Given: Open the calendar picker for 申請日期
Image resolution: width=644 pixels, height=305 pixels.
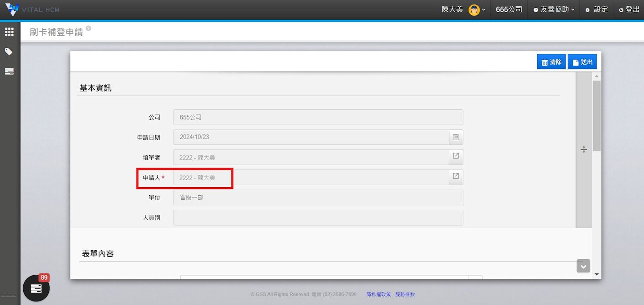Looking at the screenshot, I should click(x=456, y=137).
